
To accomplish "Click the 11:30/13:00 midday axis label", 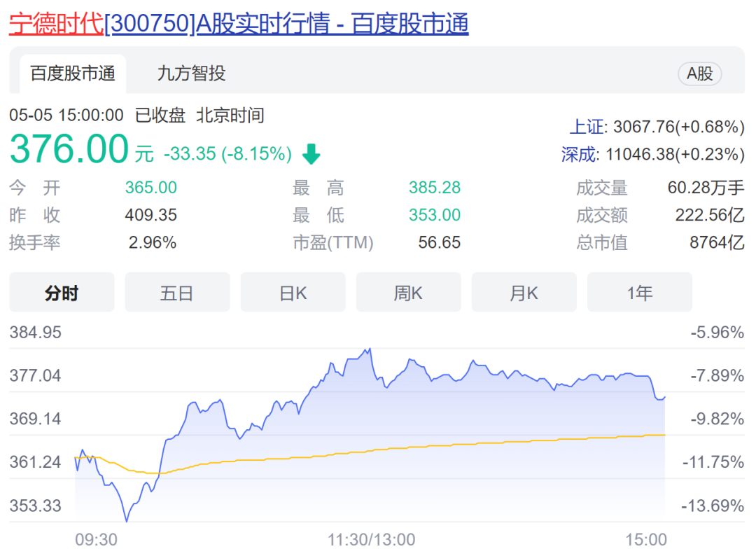I will click(x=371, y=540).
